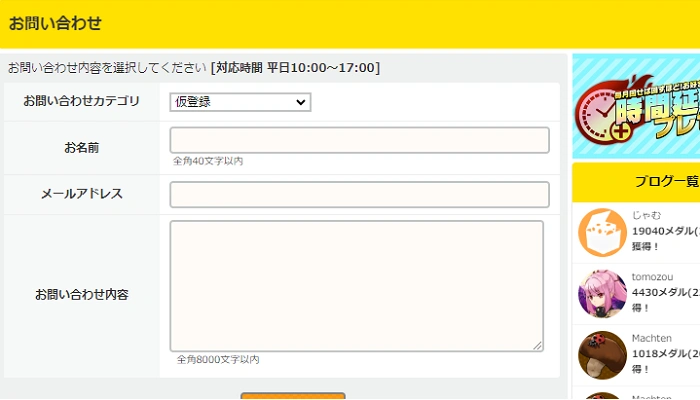The width and height of the screenshot is (700, 400).
Task: Open じゃむ's blog avatar icon
Action: 602,233
